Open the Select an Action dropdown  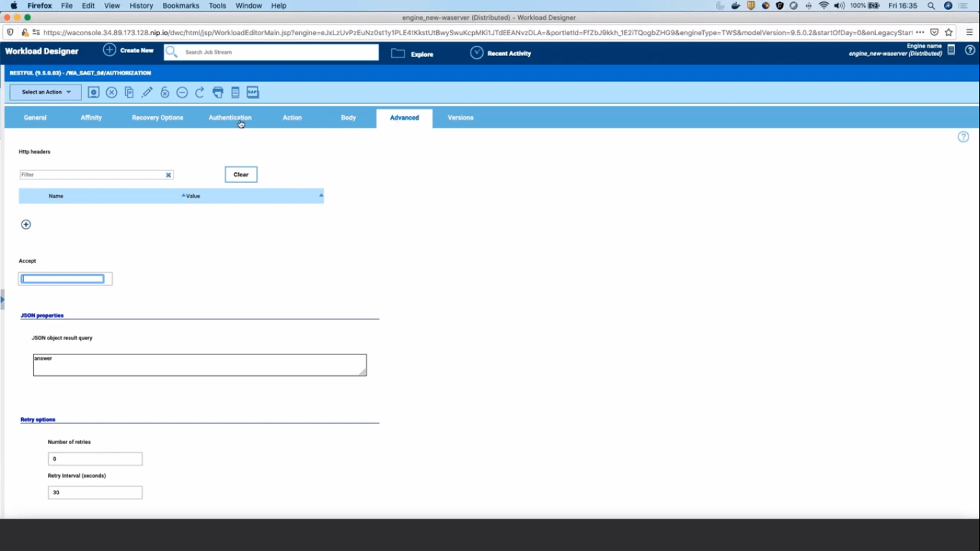(46, 93)
